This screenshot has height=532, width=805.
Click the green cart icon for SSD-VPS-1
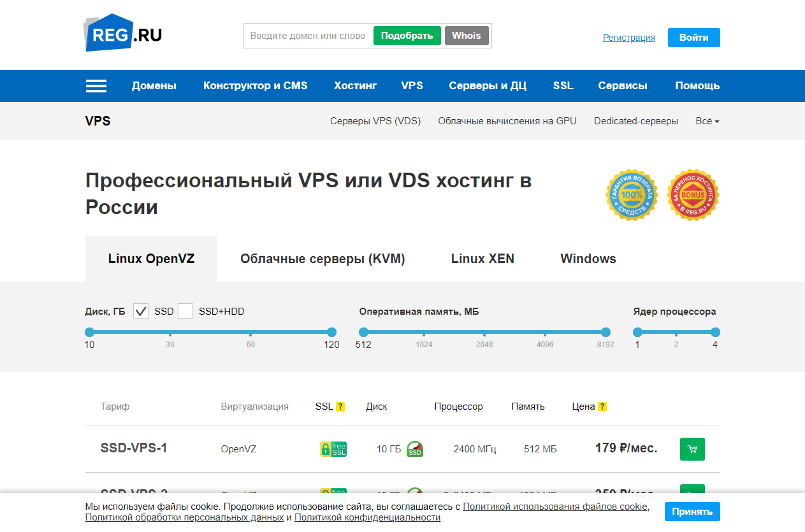click(692, 449)
